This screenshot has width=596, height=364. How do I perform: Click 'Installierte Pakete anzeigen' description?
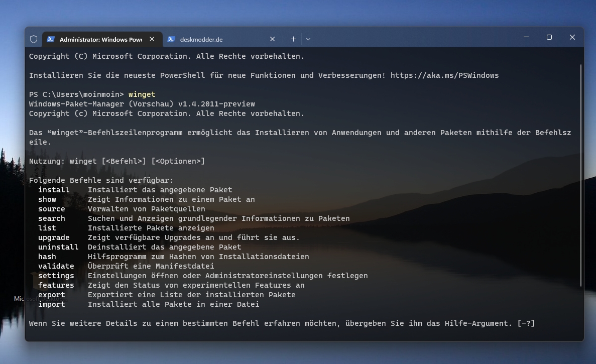151,227
